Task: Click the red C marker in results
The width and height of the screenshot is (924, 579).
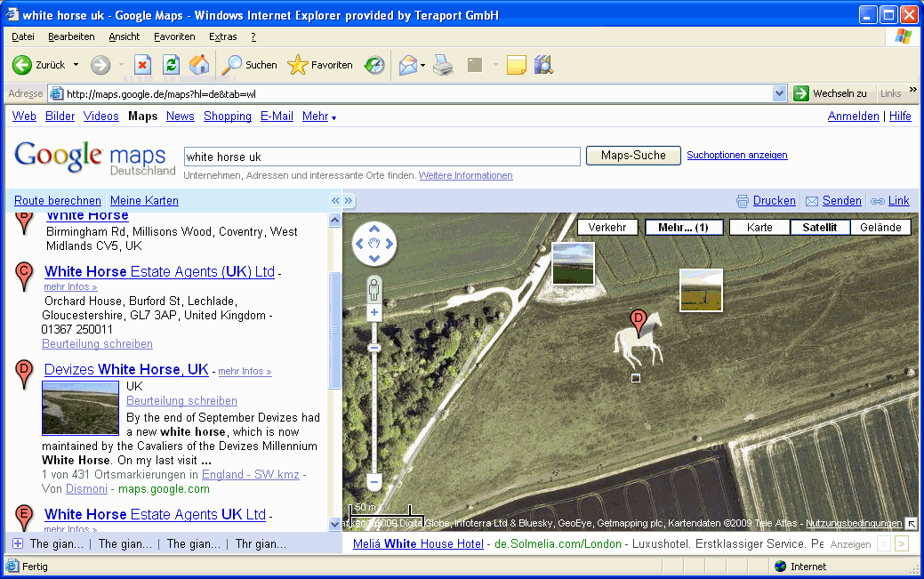Action: pyautogui.click(x=24, y=276)
